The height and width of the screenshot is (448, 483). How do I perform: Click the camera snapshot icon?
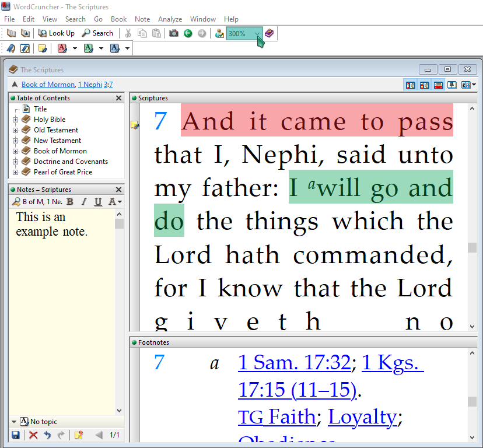(x=174, y=33)
